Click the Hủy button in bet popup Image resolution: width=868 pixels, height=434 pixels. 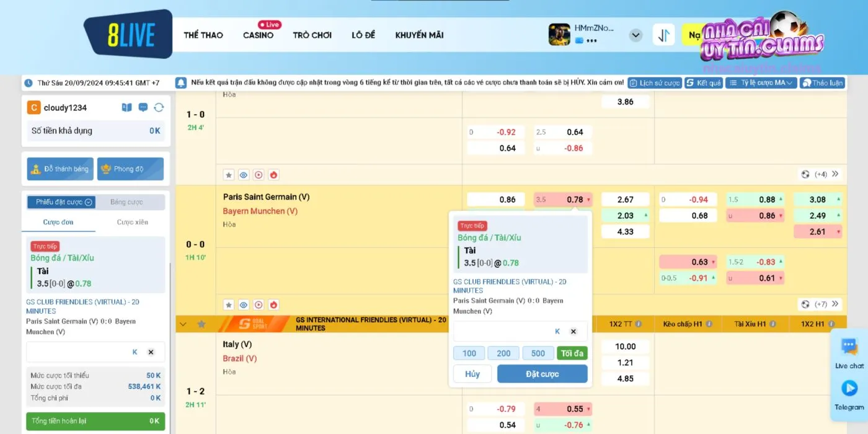[472, 374]
